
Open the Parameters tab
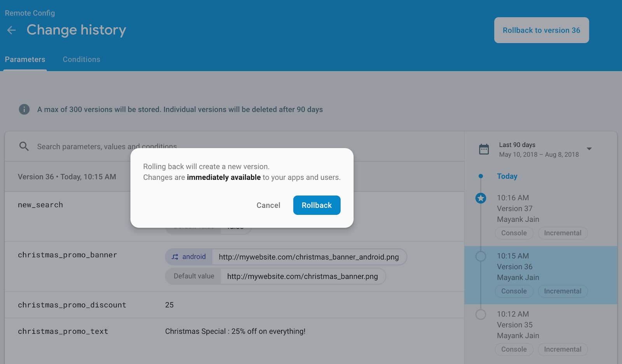click(25, 59)
